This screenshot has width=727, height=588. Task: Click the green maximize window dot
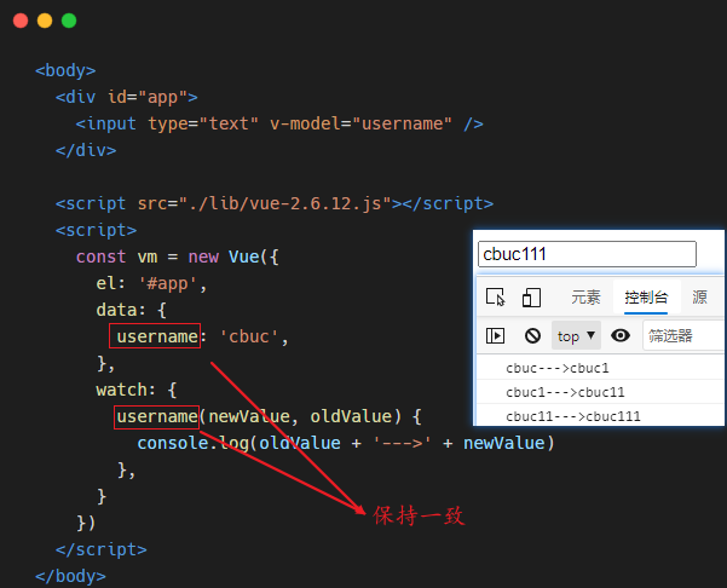pos(69,20)
